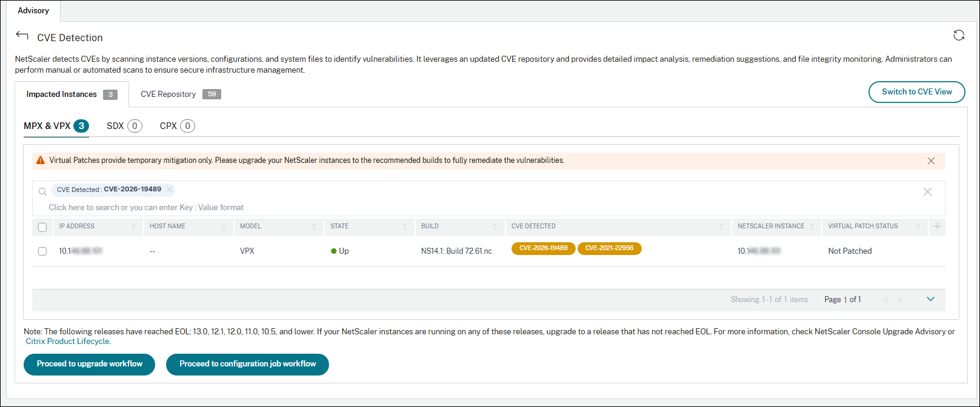Remove the CVE-2026-19489 search filter chip

coord(170,190)
